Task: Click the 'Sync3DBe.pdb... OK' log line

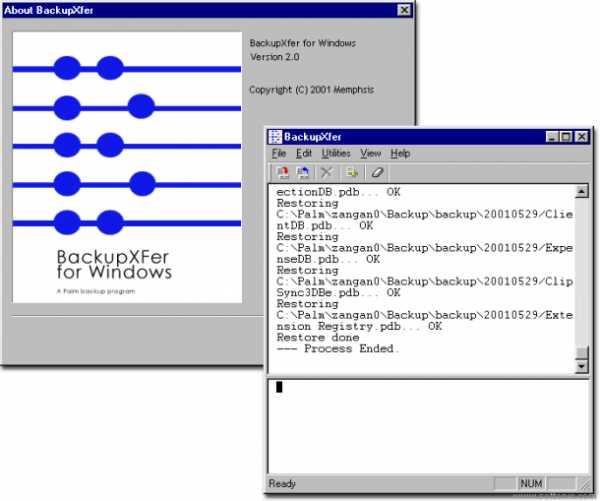Action: pos(338,293)
